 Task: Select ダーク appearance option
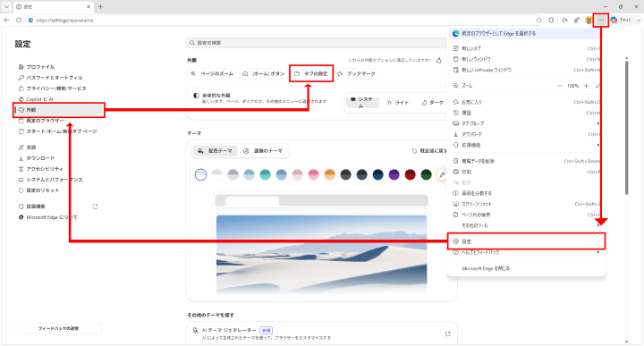[x=433, y=103]
